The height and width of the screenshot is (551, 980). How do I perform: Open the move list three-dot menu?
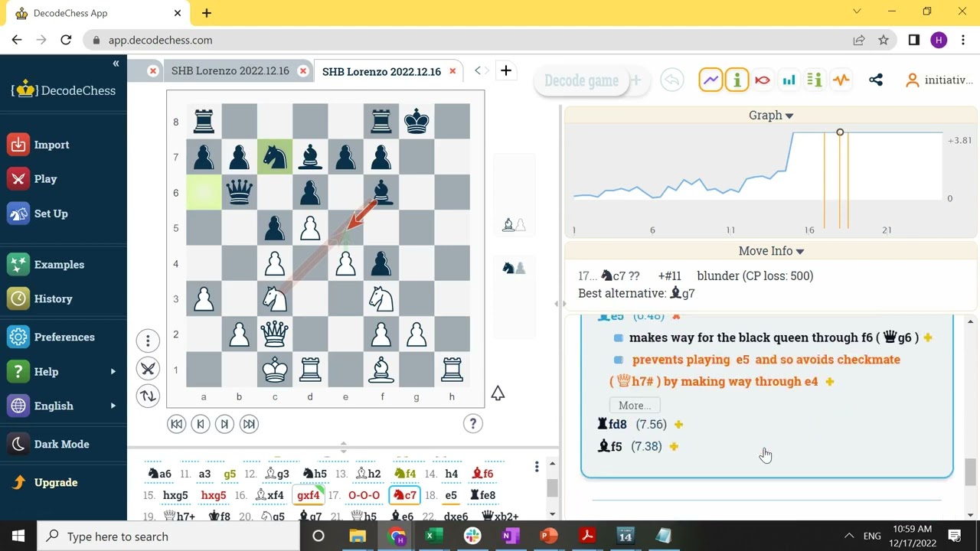pyautogui.click(x=537, y=466)
